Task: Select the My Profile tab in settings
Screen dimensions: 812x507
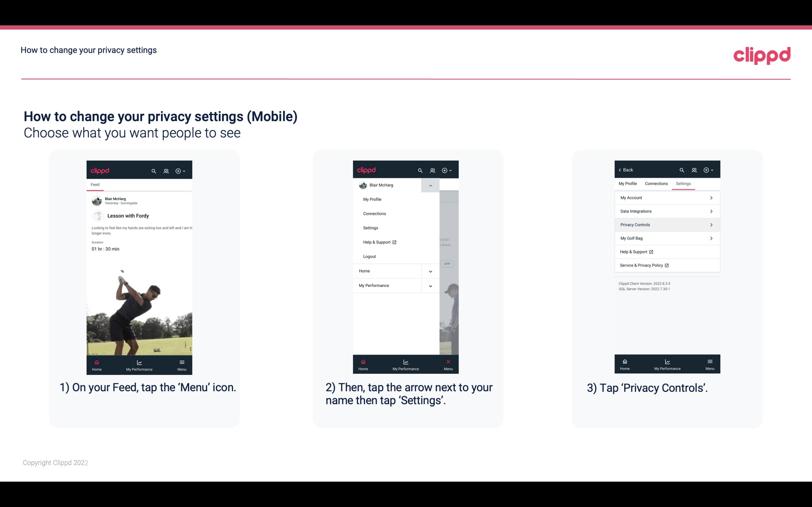Action: click(x=628, y=183)
